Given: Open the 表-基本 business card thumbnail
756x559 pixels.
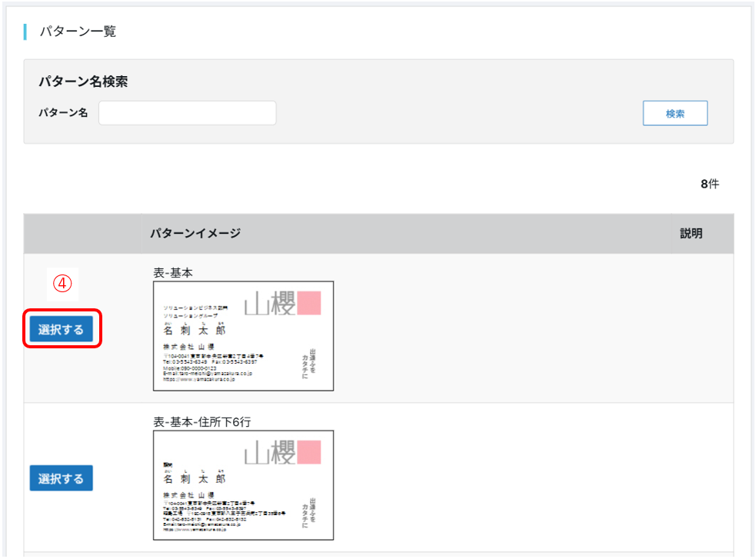Looking at the screenshot, I should (243, 336).
